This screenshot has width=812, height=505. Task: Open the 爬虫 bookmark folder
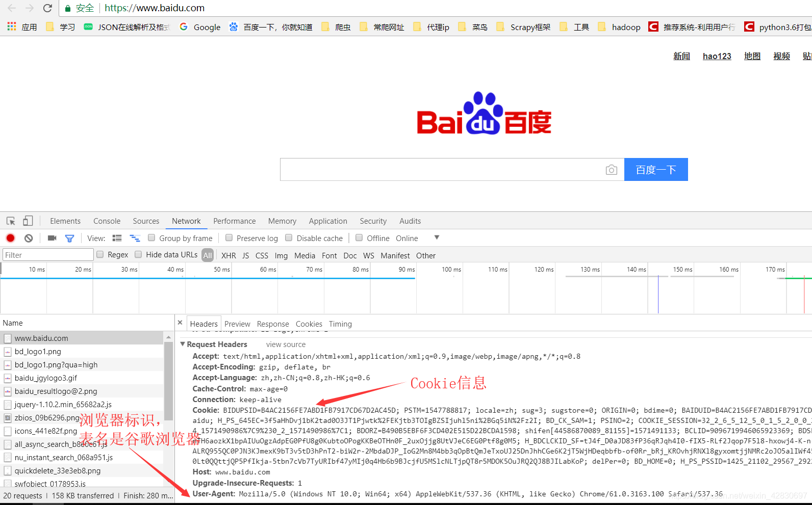pyautogui.click(x=336, y=27)
